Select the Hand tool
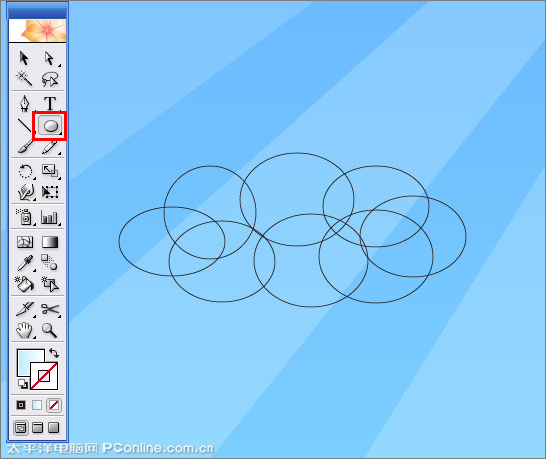Viewport: 546px width, 459px height. pyautogui.click(x=24, y=330)
